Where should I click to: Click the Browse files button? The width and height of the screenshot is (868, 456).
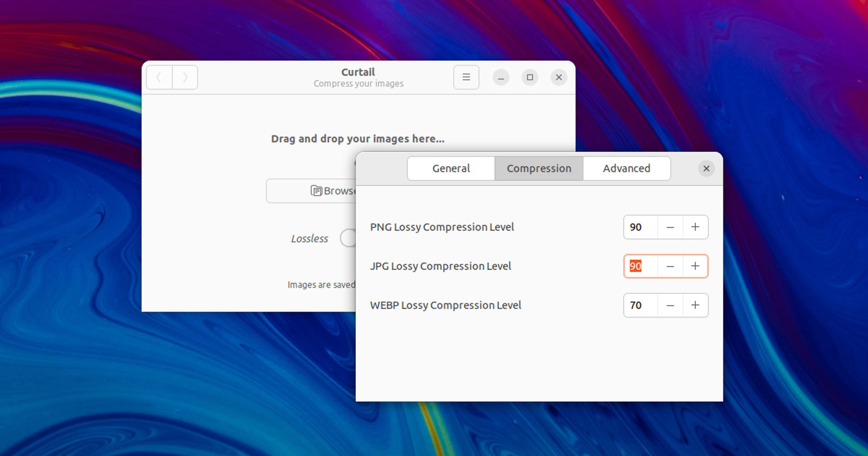coord(311,191)
